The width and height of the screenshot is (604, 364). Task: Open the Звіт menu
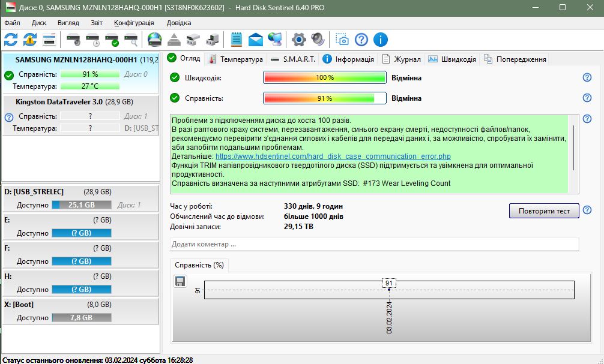point(97,23)
